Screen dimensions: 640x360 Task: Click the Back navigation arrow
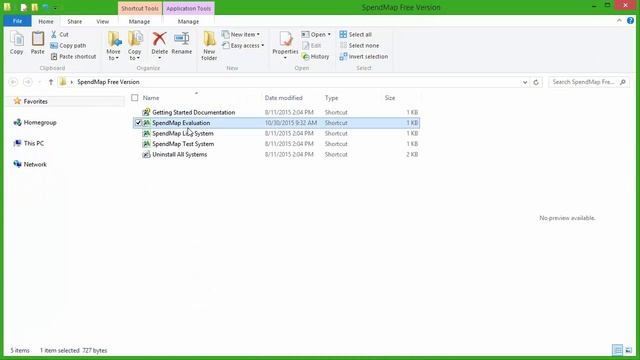click(13, 82)
